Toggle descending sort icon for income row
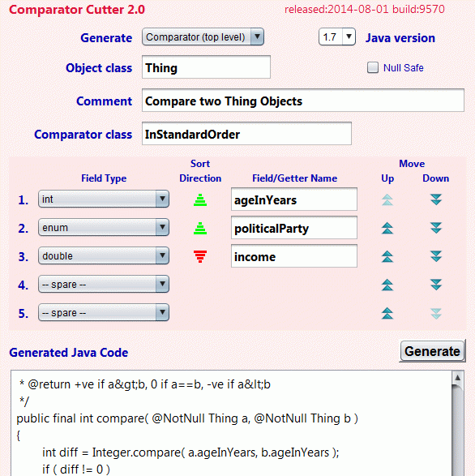The width and height of the screenshot is (475, 476). pos(200,256)
